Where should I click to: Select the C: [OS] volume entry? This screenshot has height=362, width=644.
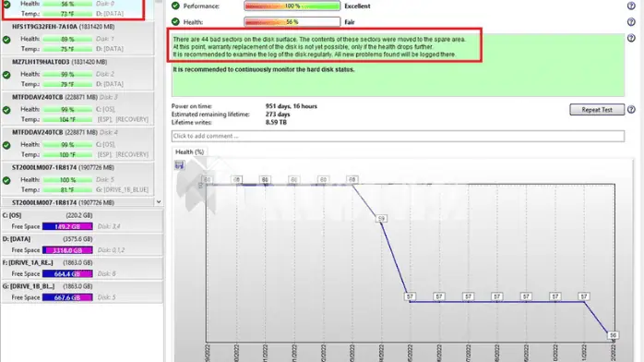coord(82,221)
